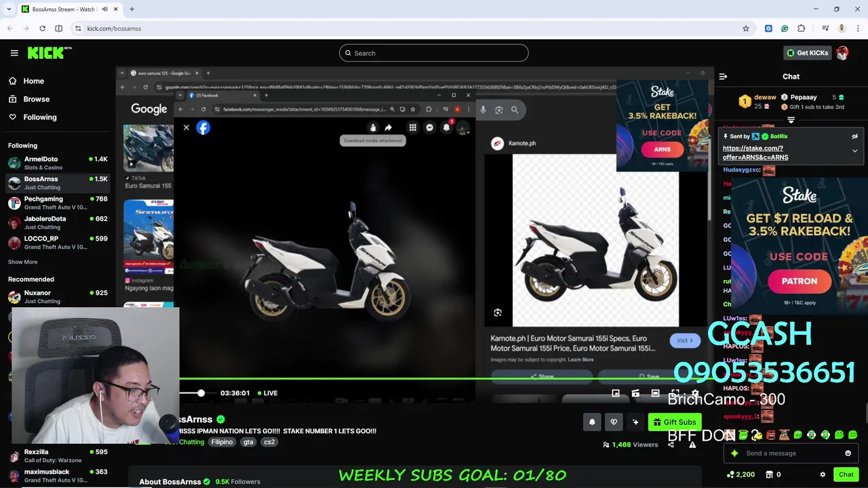Open Chrome three-dot menu
Viewport: 868px width, 488px height.
(857, 28)
